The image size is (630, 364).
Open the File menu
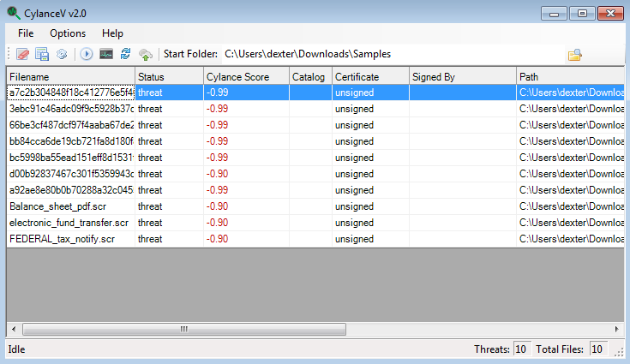[26, 33]
